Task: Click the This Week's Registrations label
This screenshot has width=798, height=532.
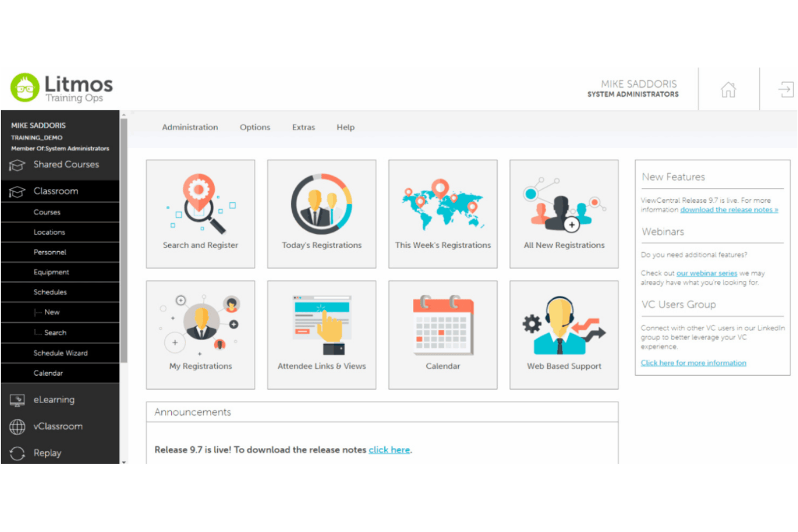Action: (x=443, y=245)
